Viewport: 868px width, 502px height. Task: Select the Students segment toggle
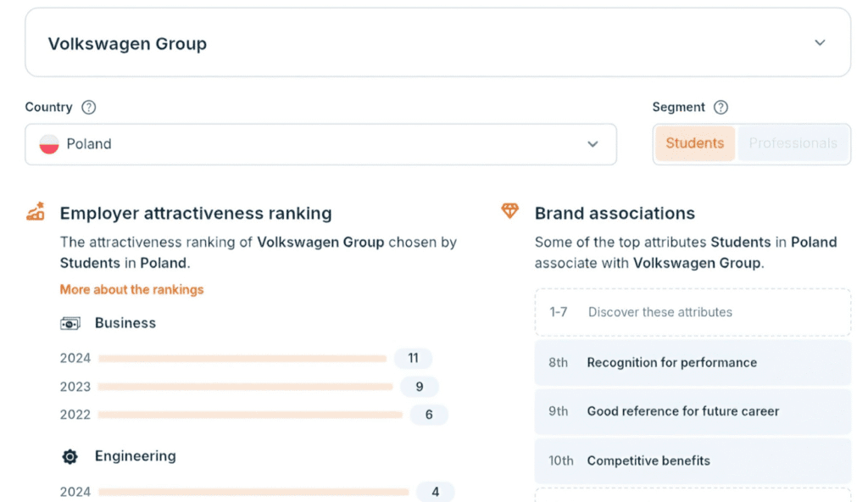click(694, 143)
